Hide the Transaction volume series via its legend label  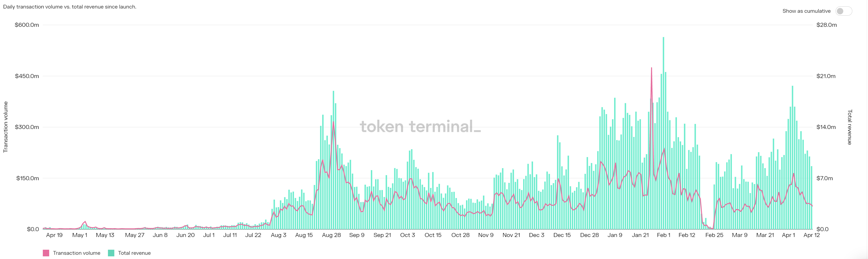[77, 253]
